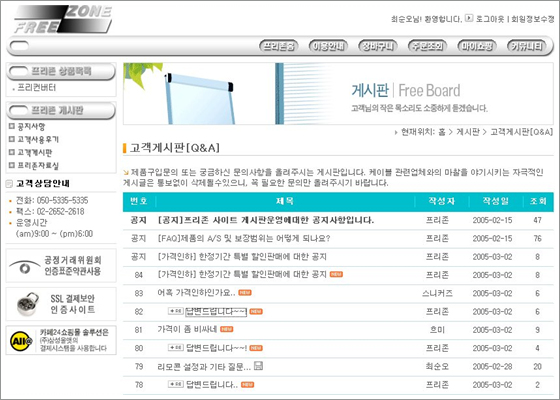Click the view count 47 on first notice
Screen dimensions: 560x400
coord(538,220)
